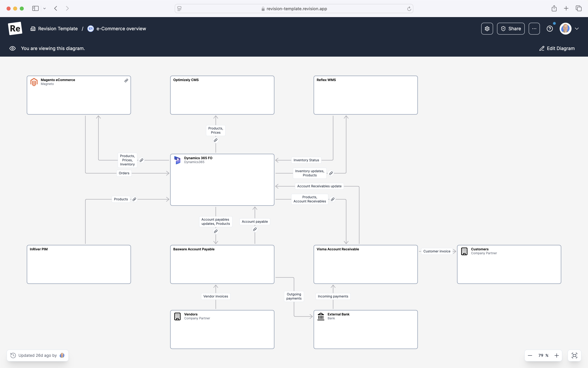Click the Magento logo on the eCommerce node
Viewport: 588px width, 368px height.
pos(34,82)
